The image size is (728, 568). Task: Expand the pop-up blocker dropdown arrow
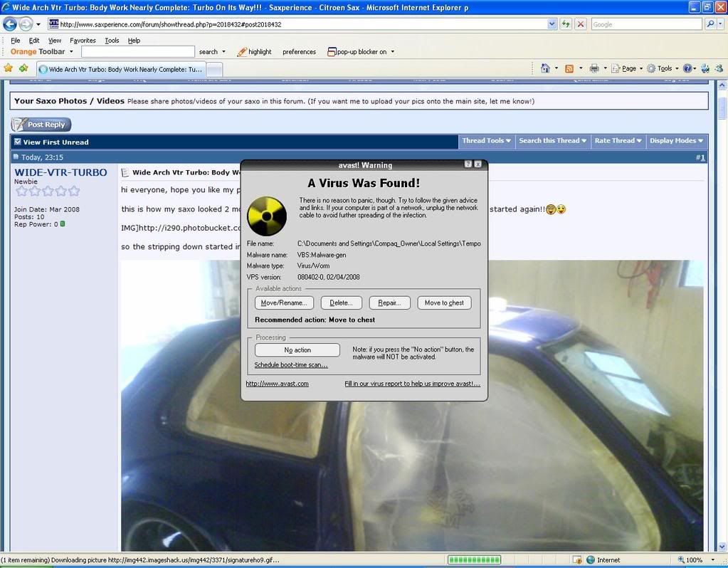pos(392,51)
